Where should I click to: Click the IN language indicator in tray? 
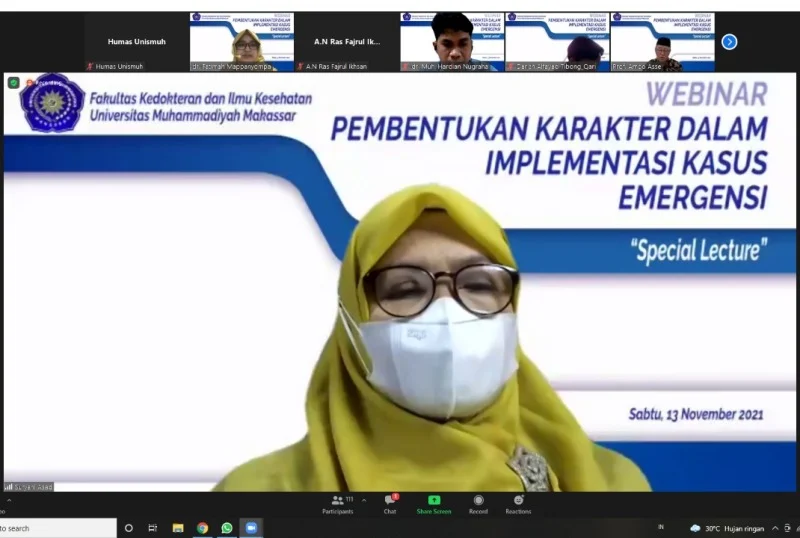tap(661, 527)
